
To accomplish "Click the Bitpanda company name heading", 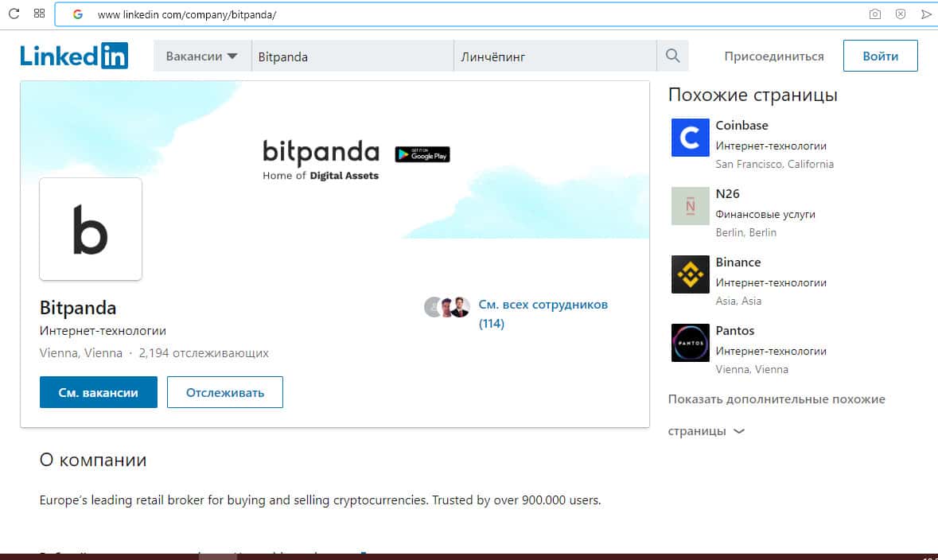I will click(x=78, y=308).
